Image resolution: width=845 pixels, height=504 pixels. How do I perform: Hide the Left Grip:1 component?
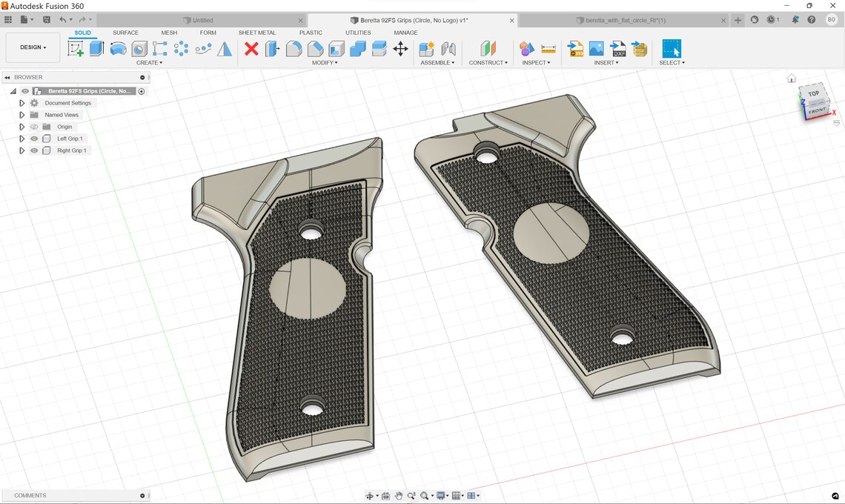tap(33, 139)
